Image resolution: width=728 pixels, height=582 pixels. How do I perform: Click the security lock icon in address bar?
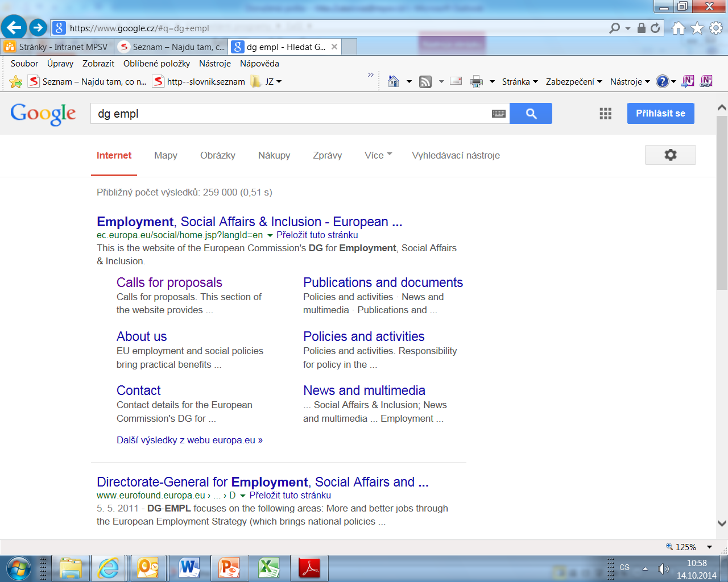[x=642, y=28]
